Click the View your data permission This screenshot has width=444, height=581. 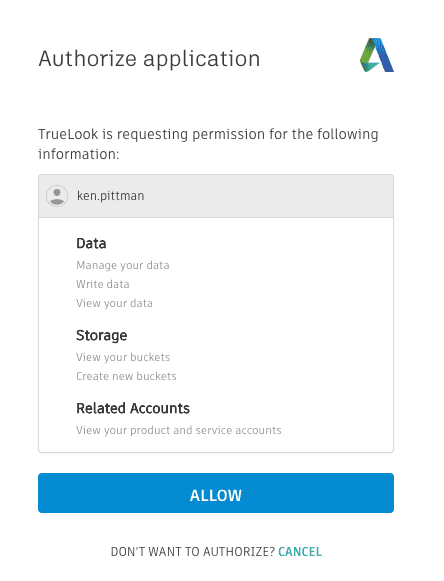[114, 303]
